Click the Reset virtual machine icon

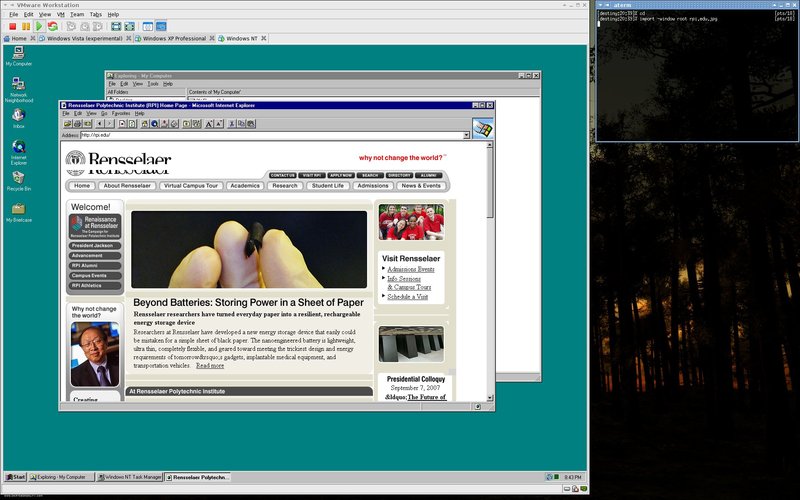52,26
